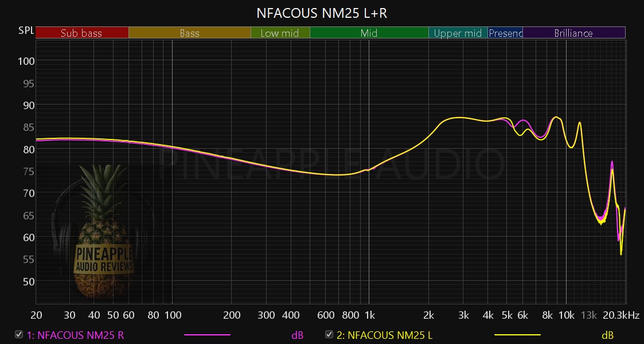Select the "Presence" band segment
Image resolution: width=644 pixels, height=344 pixels.
tap(506, 33)
